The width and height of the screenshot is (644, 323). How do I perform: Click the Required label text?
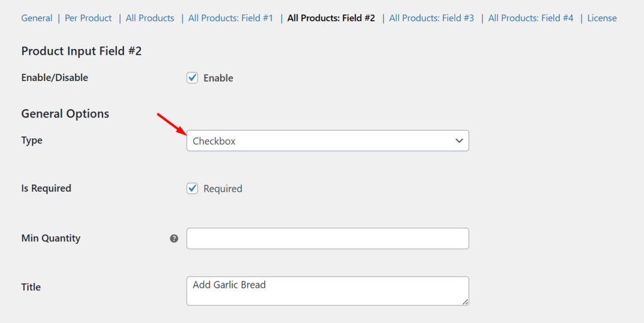(x=223, y=189)
